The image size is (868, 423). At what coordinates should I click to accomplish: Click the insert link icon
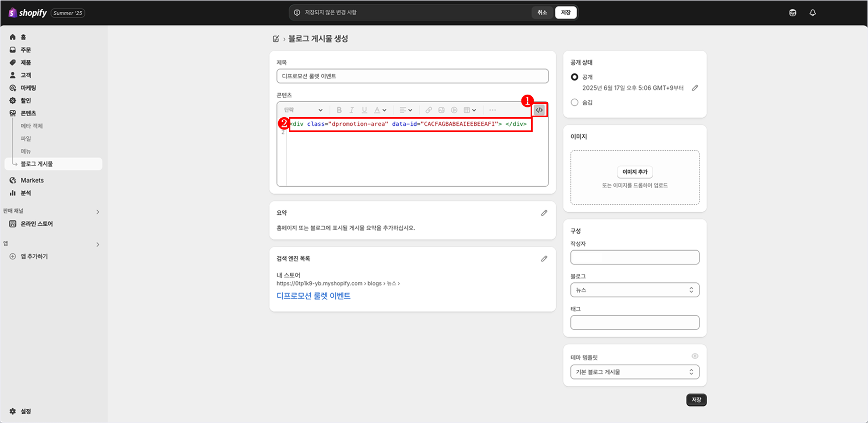[x=428, y=110]
